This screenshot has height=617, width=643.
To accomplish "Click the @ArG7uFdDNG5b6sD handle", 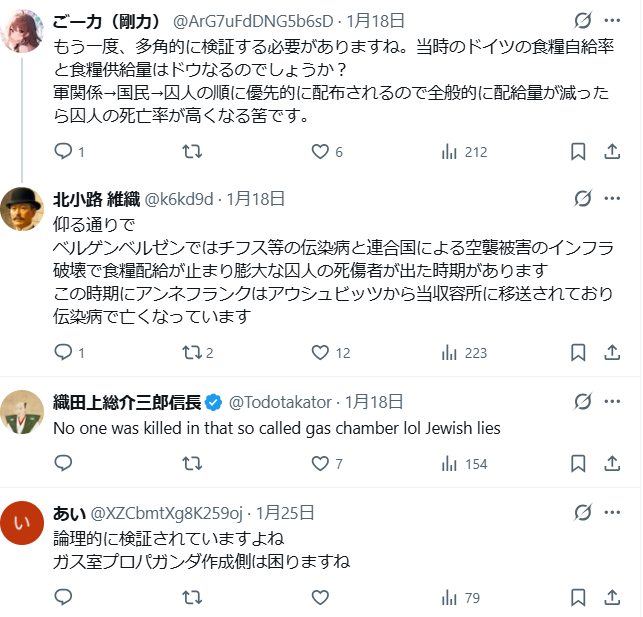I will 248,20.
